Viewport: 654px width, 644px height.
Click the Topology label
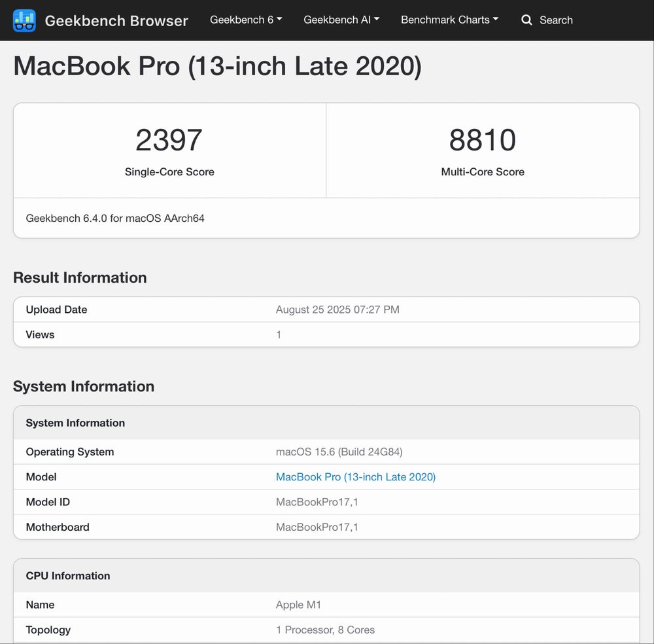coord(48,630)
